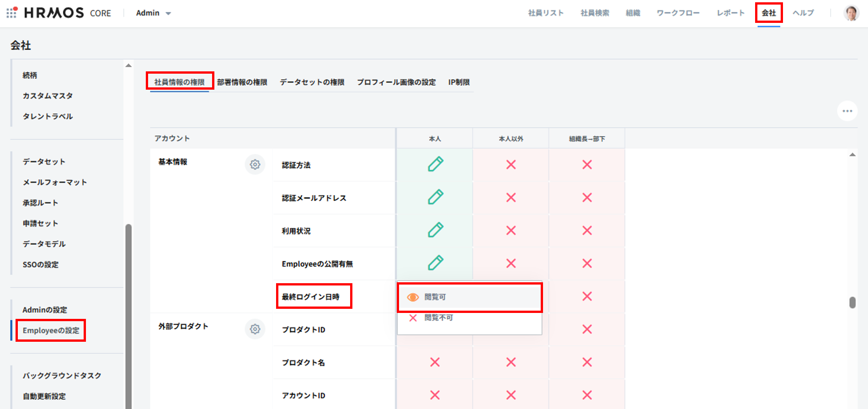Click pencil icon for 認証メールアドレス row
This screenshot has height=409, width=868.
[x=435, y=197]
